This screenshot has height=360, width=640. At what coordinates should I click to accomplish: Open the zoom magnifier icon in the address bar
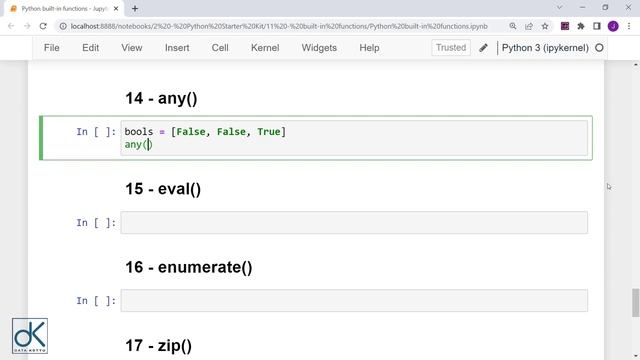pos(513,26)
